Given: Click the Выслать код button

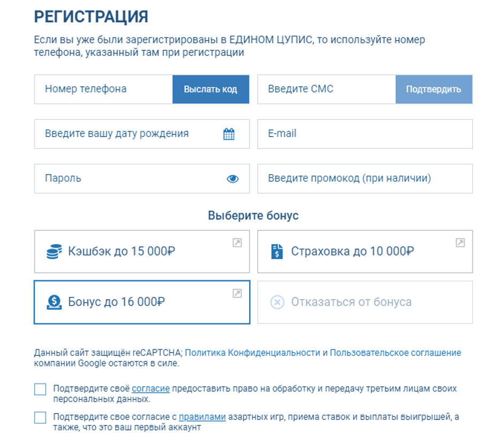Looking at the screenshot, I should point(210,89).
